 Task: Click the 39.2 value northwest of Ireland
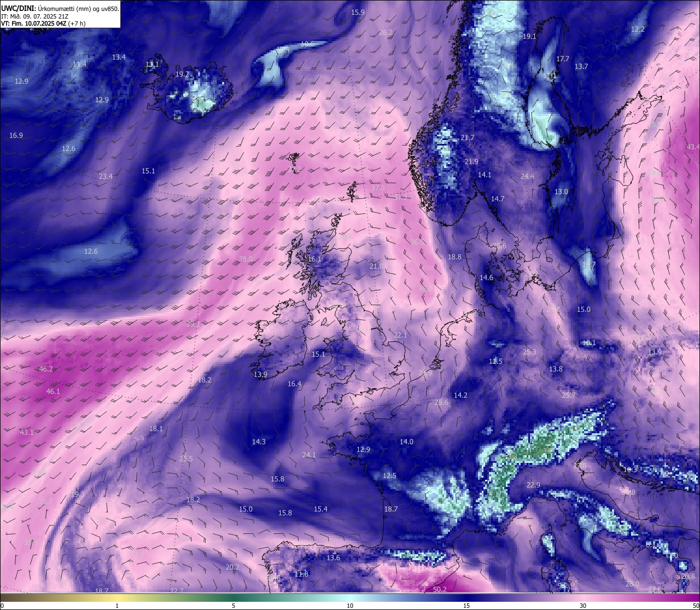click(193, 324)
